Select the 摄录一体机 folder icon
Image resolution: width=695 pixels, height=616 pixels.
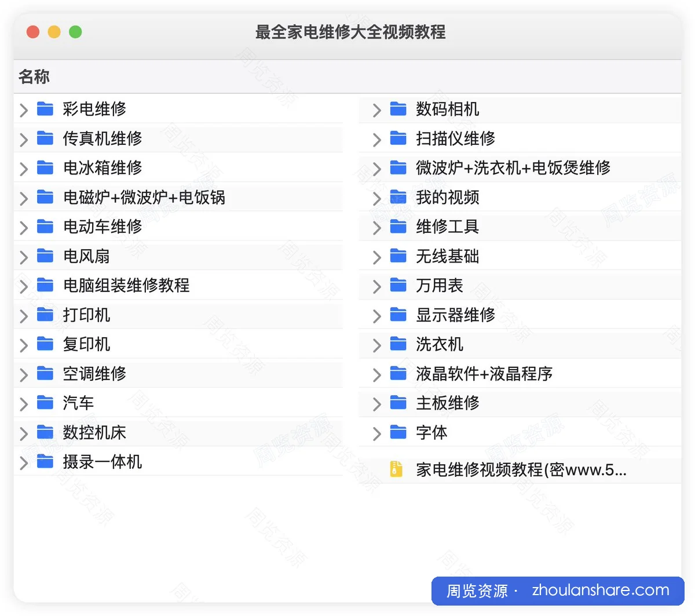pos(45,462)
